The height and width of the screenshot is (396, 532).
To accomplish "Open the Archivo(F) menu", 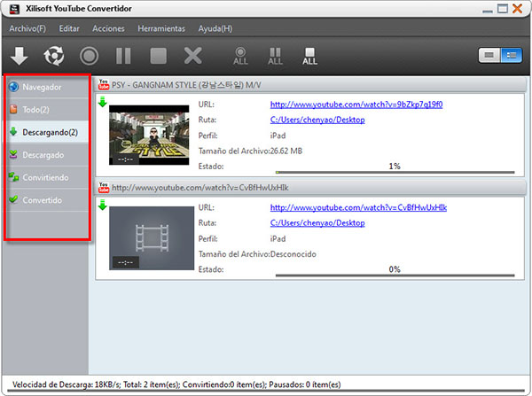I will tap(27, 28).
